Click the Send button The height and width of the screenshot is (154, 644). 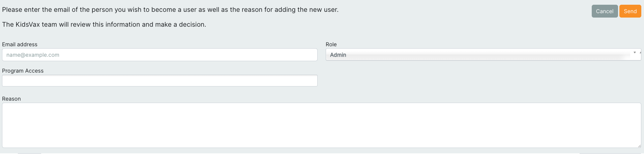630,11
